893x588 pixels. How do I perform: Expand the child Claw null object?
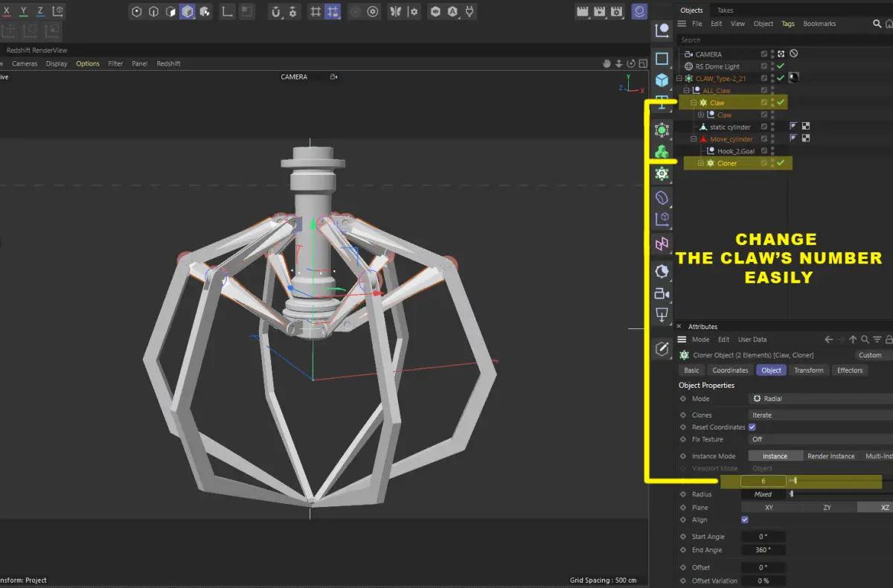click(x=700, y=115)
